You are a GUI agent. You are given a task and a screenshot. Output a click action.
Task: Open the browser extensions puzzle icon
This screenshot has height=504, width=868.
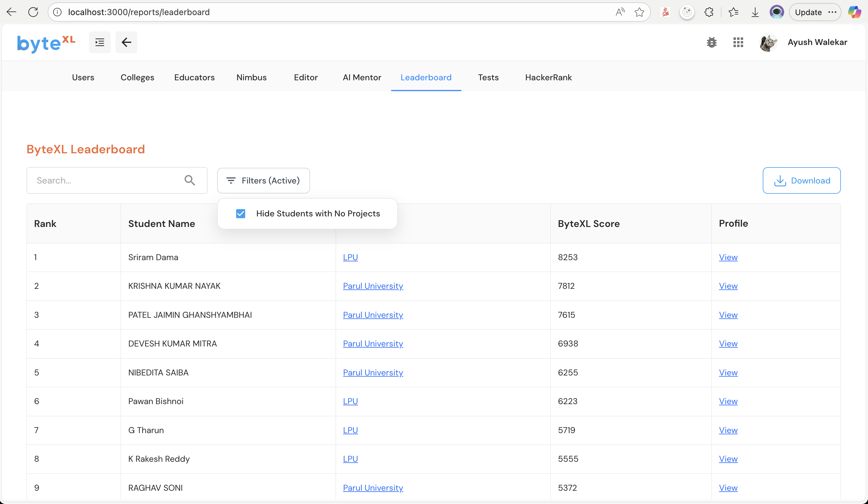click(708, 12)
